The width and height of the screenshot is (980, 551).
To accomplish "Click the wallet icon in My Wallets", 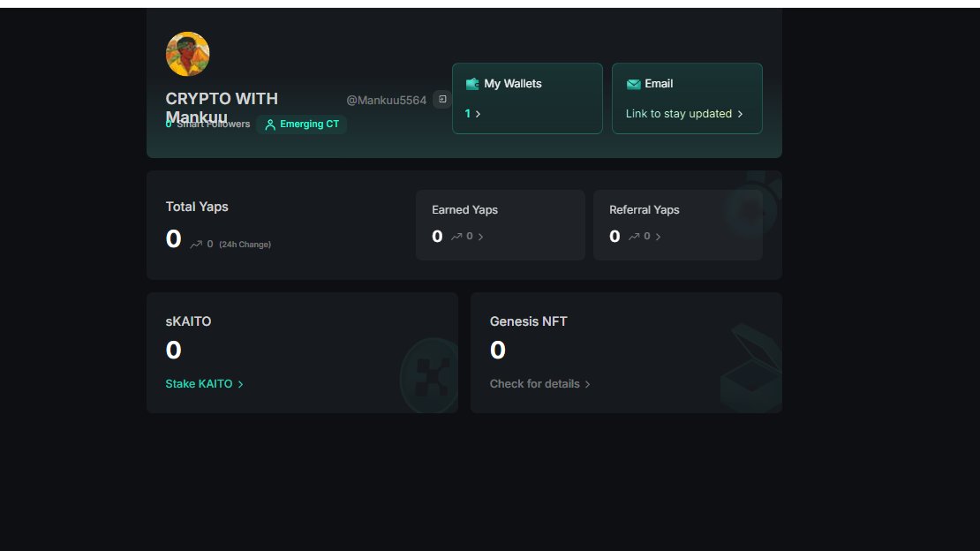I will pyautogui.click(x=471, y=84).
